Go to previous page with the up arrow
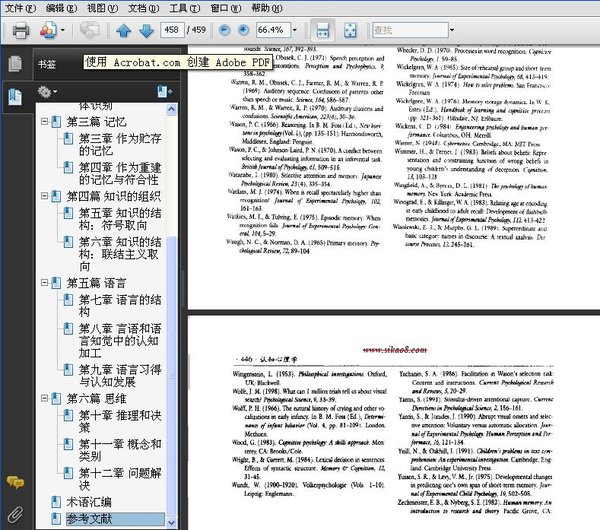Image resolution: width=600 pixels, height=530 pixels. point(124,31)
